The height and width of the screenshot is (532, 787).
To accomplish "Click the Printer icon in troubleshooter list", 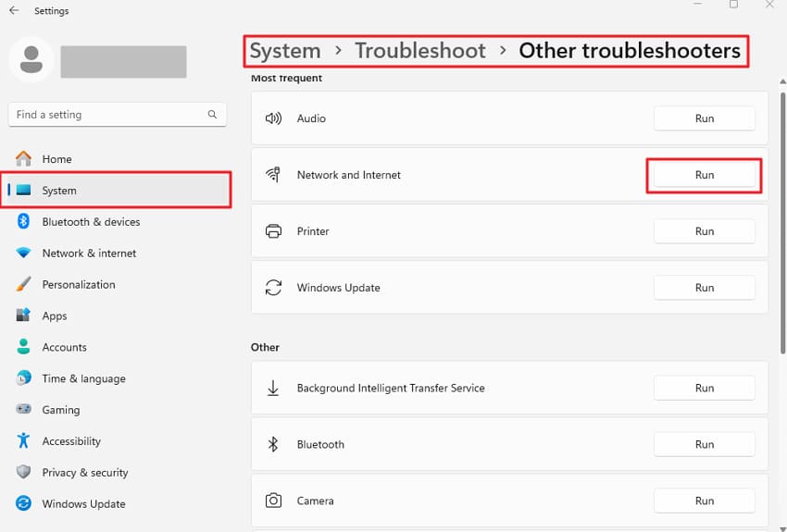I will click(x=273, y=231).
